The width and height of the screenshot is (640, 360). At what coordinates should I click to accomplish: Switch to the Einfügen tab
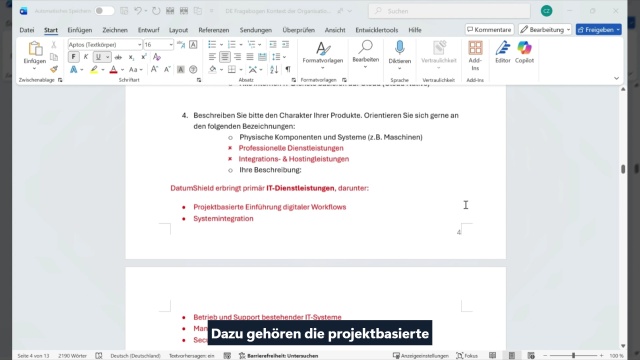tap(80, 30)
